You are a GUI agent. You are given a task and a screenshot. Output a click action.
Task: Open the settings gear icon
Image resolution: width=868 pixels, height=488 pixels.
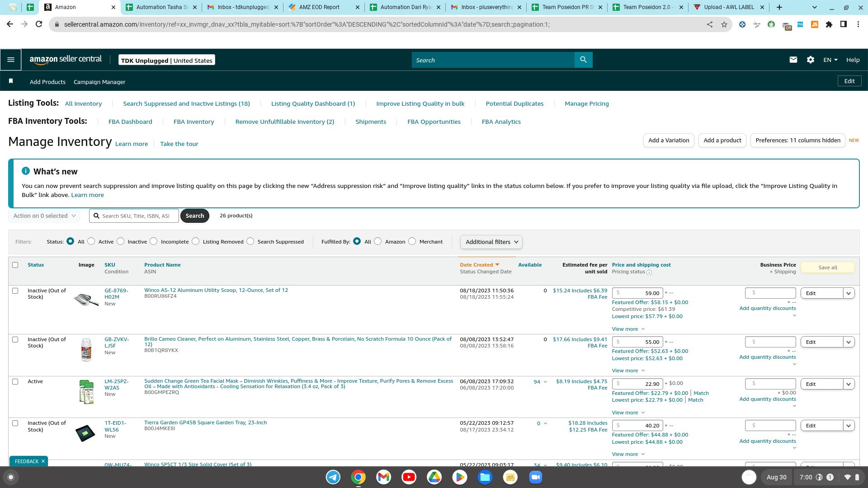[811, 60]
